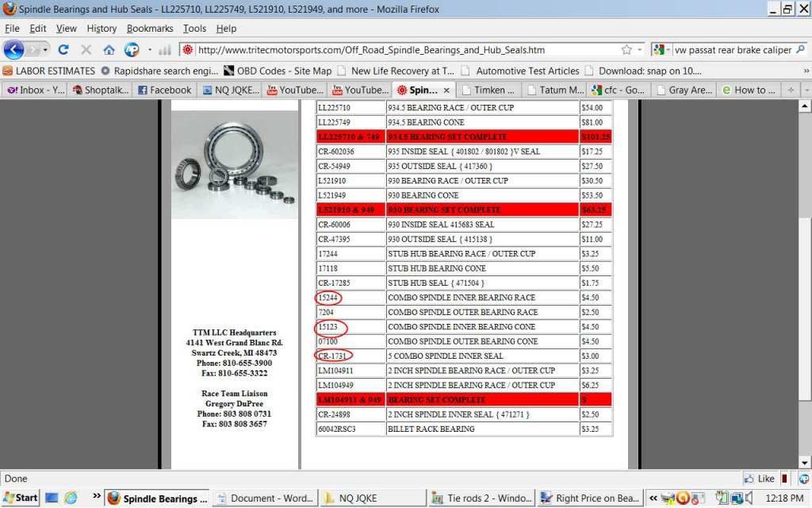Click the Windows Start button
This screenshot has width=812, height=508.
(21, 498)
